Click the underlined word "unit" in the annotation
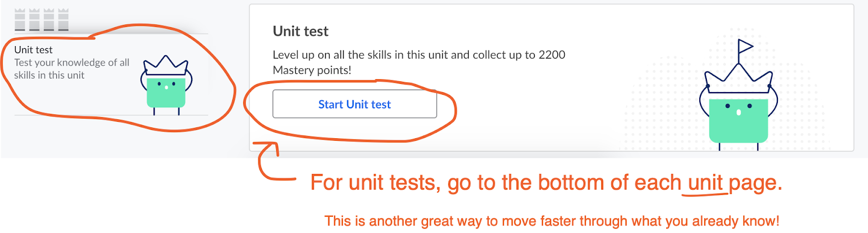The width and height of the screenshot is (868, 233). [x=705, y=183]
